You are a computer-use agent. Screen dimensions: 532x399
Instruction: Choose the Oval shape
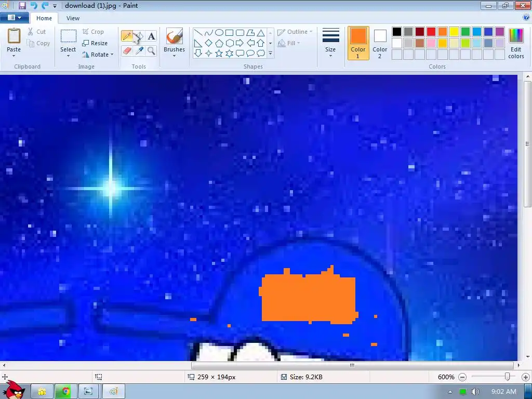[x=219, y=33]
